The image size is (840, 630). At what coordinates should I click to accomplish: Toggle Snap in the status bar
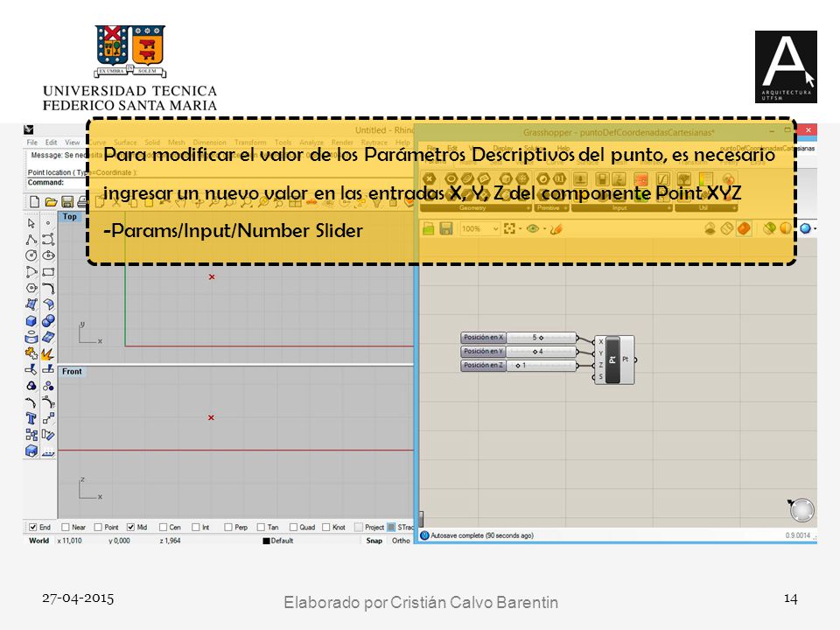(374, 541)
